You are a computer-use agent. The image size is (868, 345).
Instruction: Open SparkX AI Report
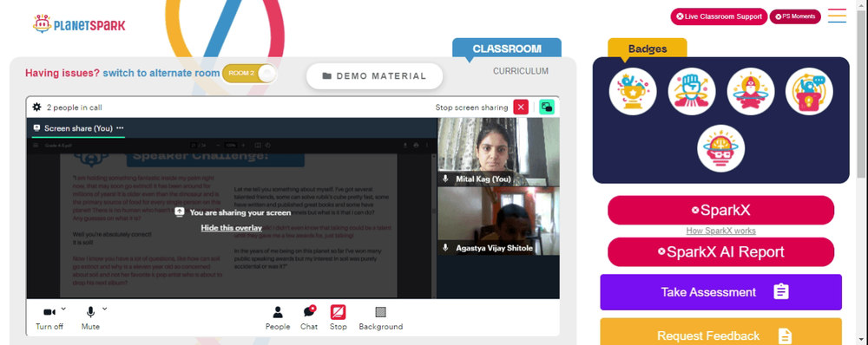coord(720,252)
